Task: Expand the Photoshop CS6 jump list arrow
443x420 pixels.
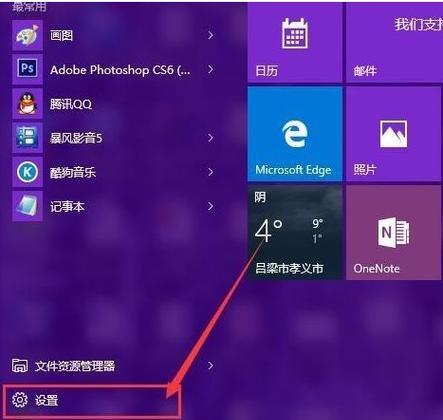Action: [x=210, y=69]
